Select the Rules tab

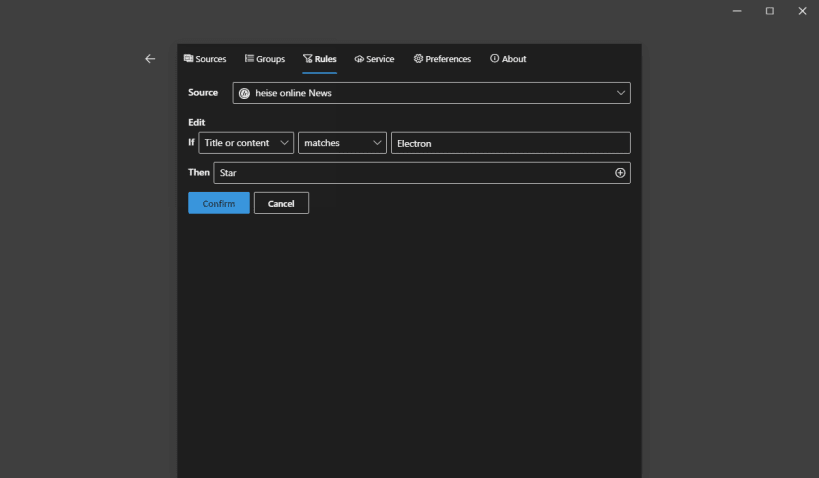click(x=319, y=59)
